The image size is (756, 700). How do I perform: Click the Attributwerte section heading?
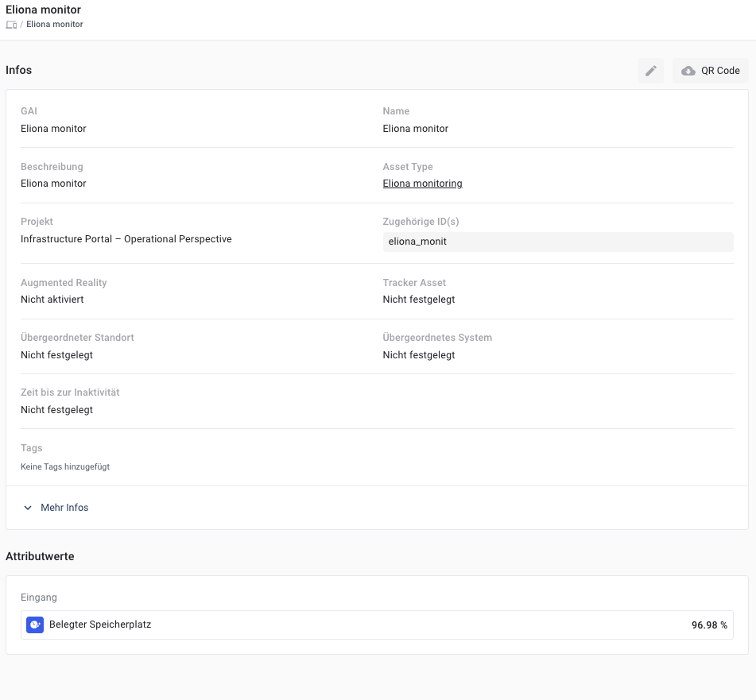point(40,556)
